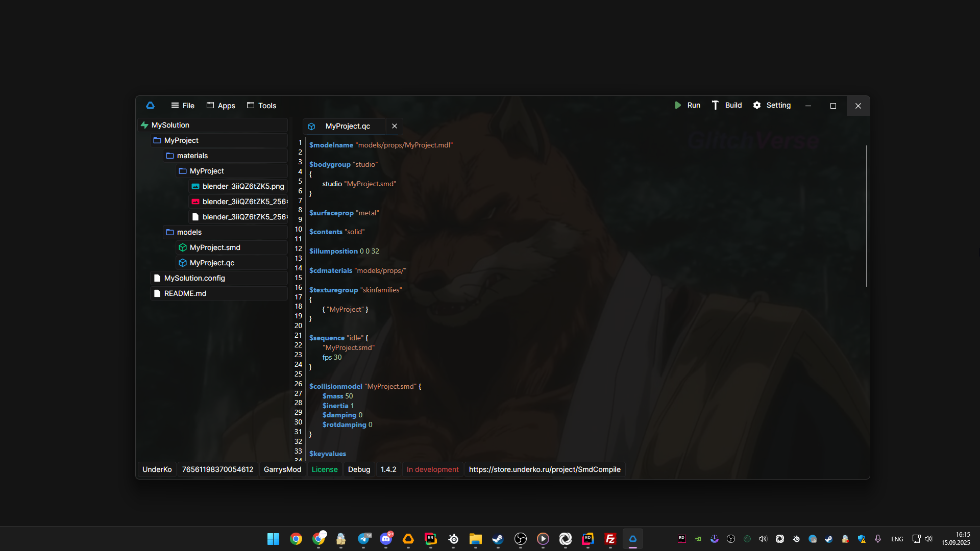Close the MyProject.qc editor tab

[x=395, y=126]
